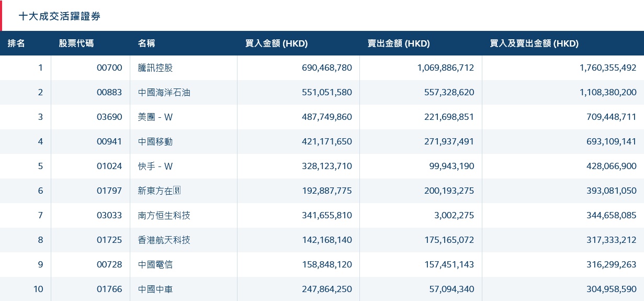Select stock name 中國電信
Image resolution: width=644 pixels, height=301 pixels.
coord(155,264)
